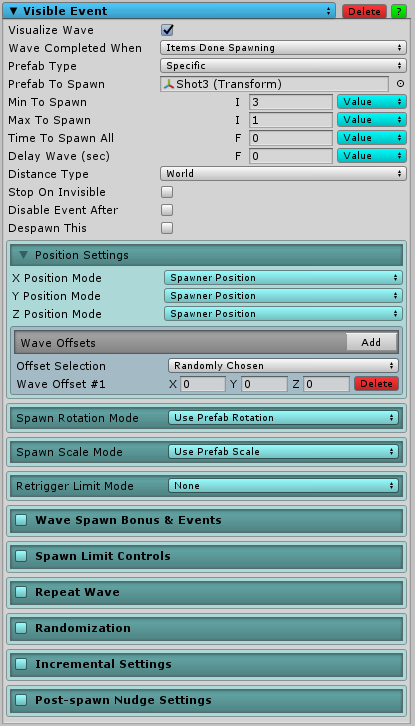Click the object picker circle beside Prefab To Spawn
Image resolution: width=415 pixels, height=726 pixels.
coord(401,84)
